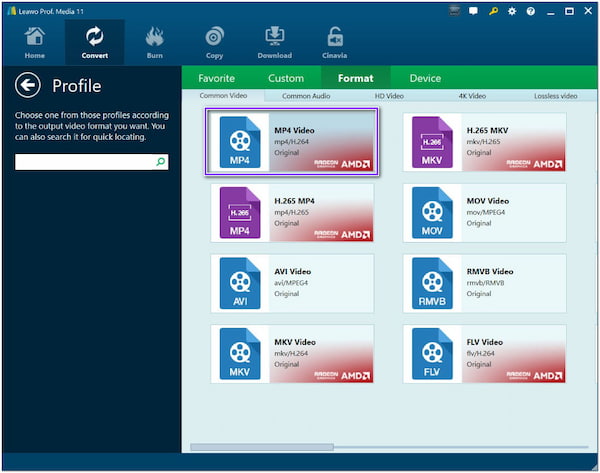Select the MP4 Video file icon

click(x=240, y=142)
